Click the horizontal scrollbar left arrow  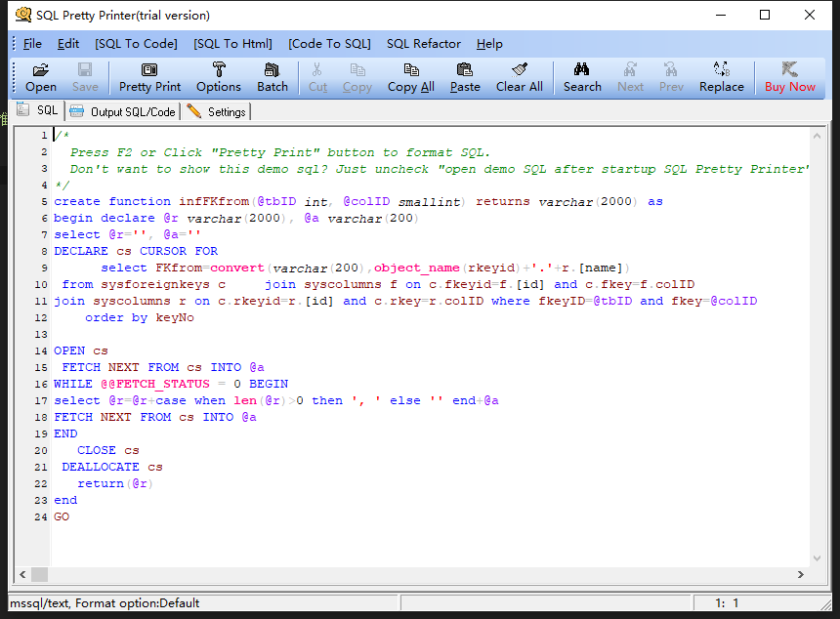tap(22, 574)
